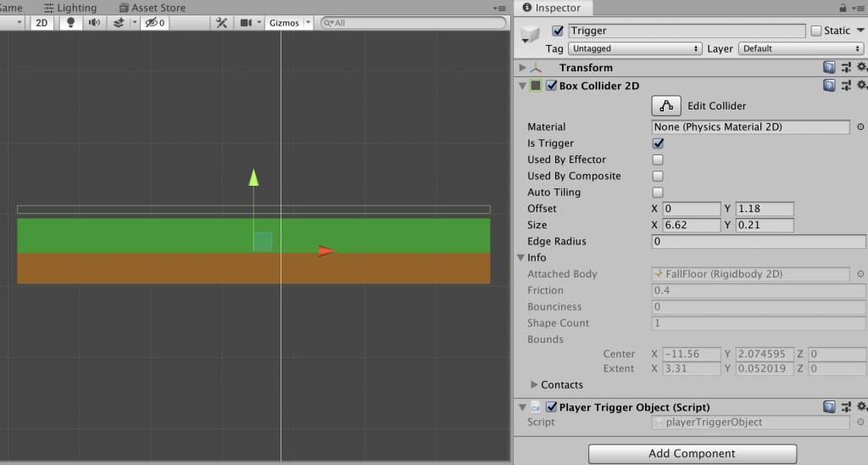Open the Gizmos dropdown arrow
This screenshot has width=868, height=465.
(309, 23)
